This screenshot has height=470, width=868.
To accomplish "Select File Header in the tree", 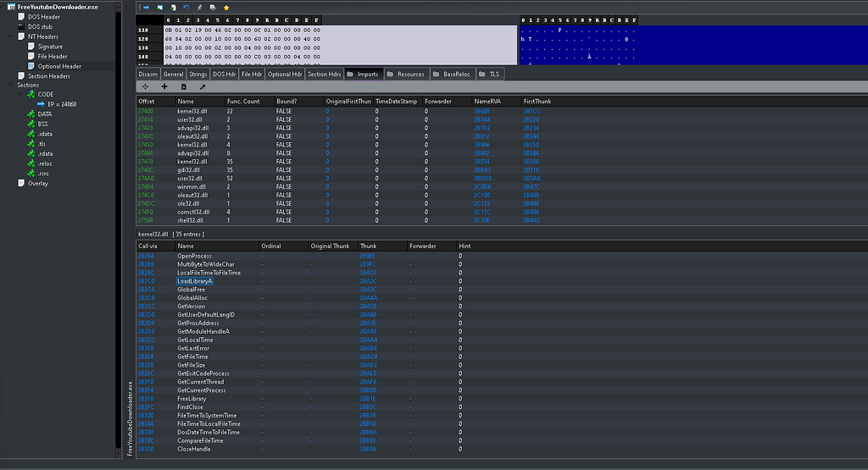I will point(53,57).
